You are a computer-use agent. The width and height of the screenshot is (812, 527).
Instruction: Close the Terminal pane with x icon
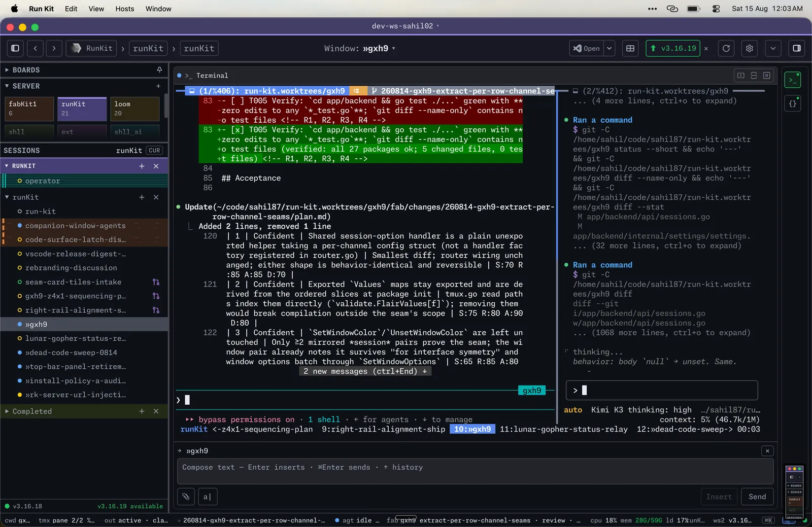(x=767, y=76)
